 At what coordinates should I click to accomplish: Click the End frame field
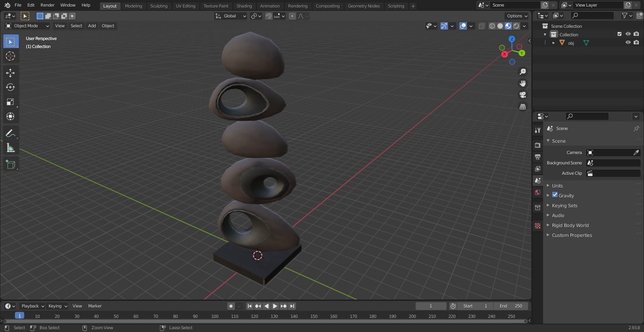(x=511, y=306)
